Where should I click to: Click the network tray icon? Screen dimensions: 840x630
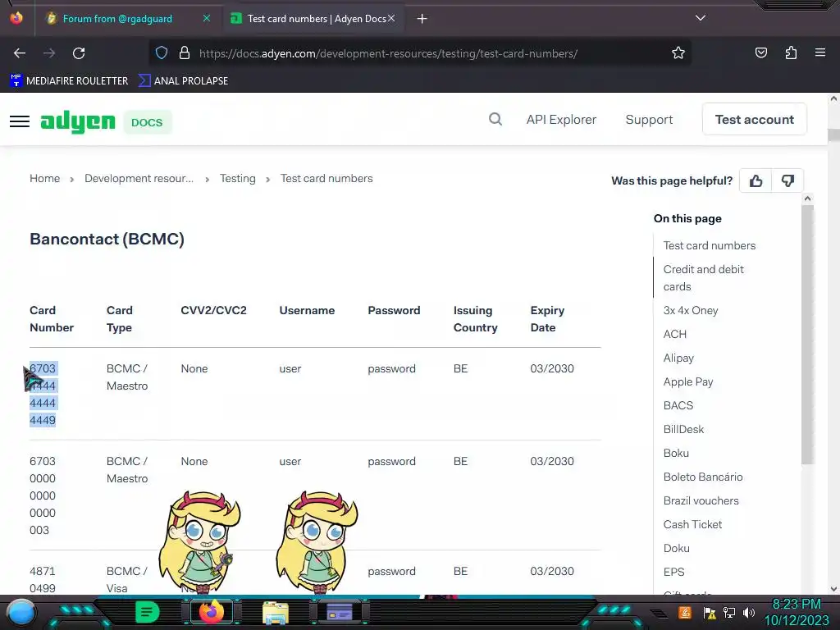point(729,612)
